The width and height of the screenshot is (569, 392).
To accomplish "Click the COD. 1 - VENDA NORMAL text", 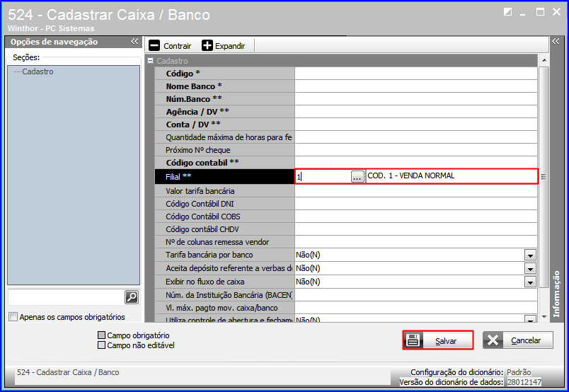I will pos(410,175).
